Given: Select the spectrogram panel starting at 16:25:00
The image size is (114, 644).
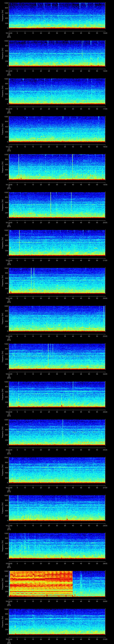Looking at the screenshot, I should (x=57, y=432).
